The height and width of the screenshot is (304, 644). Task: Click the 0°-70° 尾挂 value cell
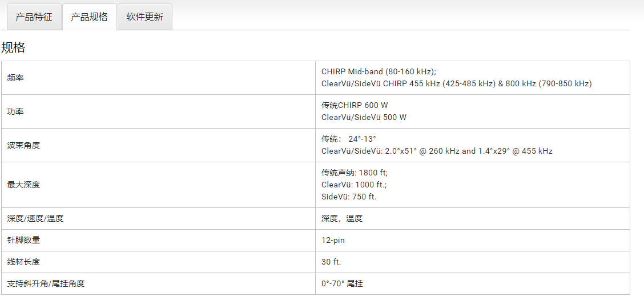(x=342, y=283)
